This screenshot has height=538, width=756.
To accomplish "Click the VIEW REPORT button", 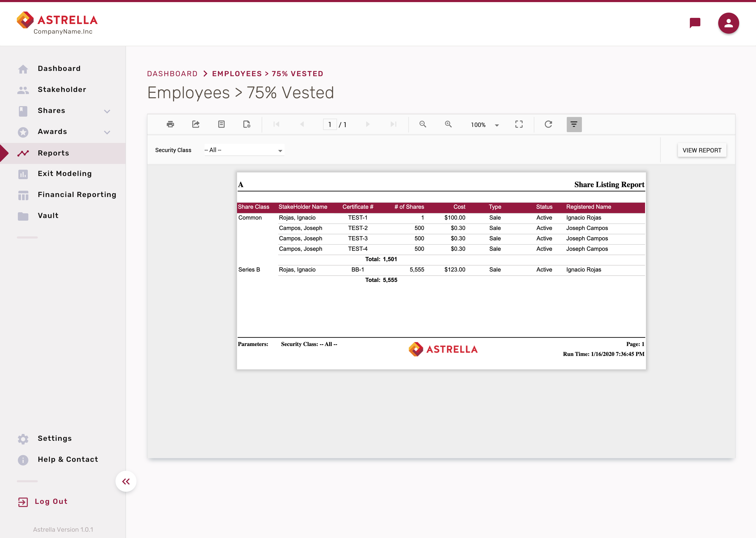I will [x=702, y=151].
